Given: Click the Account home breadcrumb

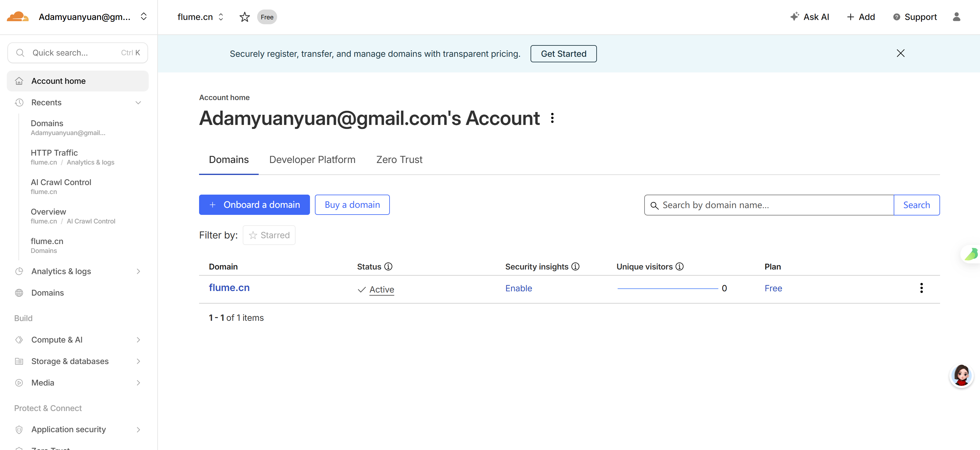Looking at the screenshot, I should (x=224, y=97).
